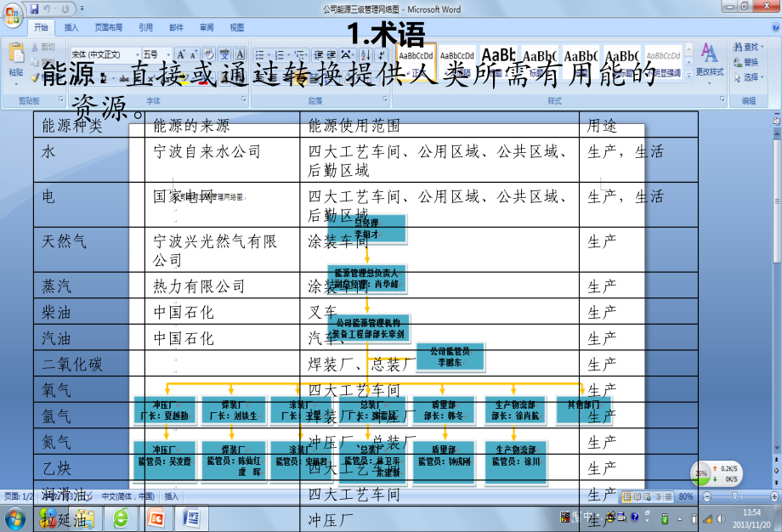782x532 pixels.
Task: Click the Shrink Font icon
Action: (194, 54)
